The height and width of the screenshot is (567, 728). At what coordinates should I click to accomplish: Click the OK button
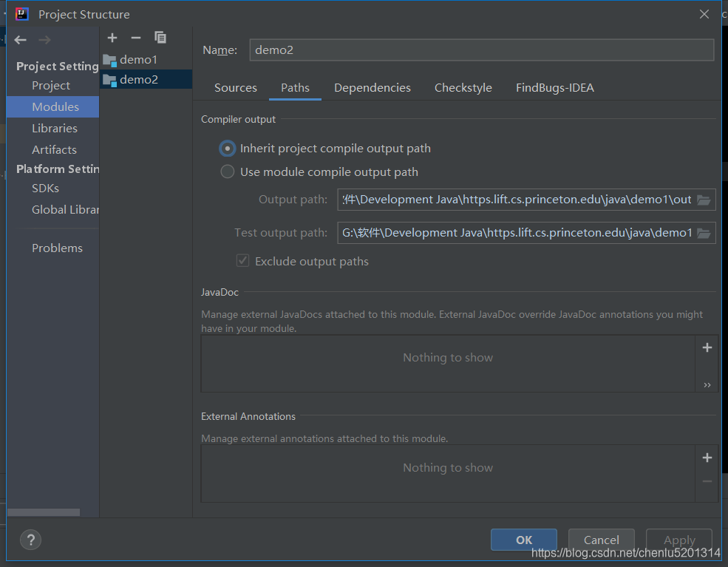[x=524, y=540]
